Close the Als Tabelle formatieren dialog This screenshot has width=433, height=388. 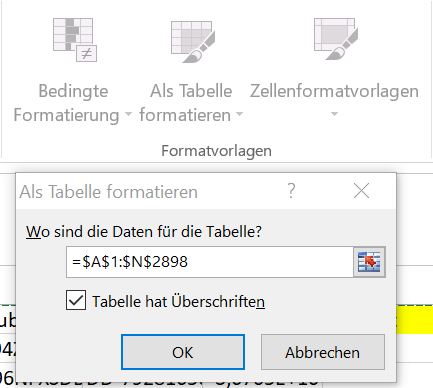361,191
